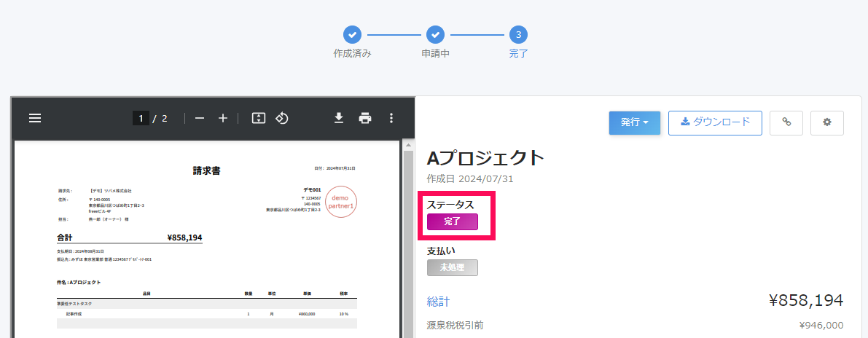Zoom in the PDF with plus icon
Viewport: 868px width, 338px height.
[x=223, y=118]
